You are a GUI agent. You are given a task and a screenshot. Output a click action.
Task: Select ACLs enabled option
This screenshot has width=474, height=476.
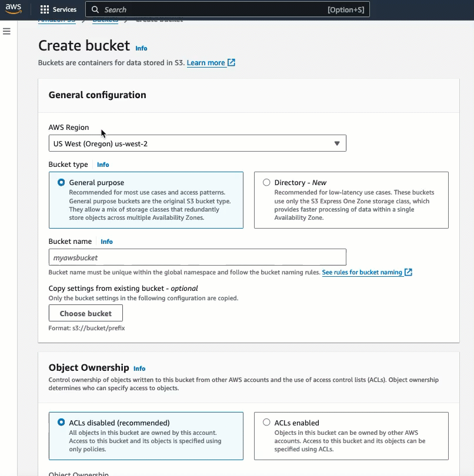(351, 436)
